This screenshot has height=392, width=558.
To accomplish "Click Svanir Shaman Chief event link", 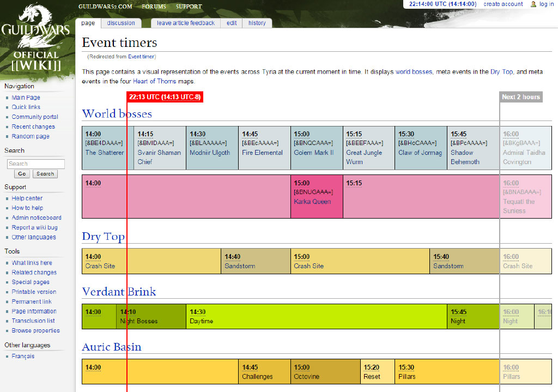I will click(159, 158).
